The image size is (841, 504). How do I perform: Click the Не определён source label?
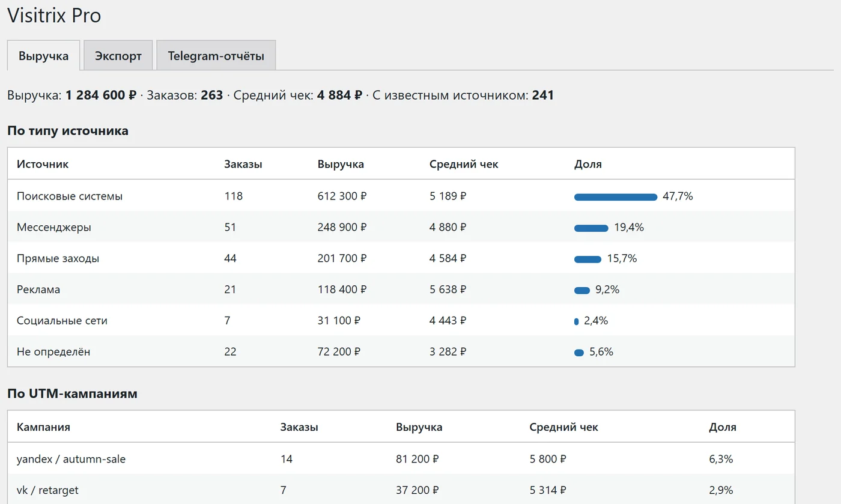tap(53, 352)
